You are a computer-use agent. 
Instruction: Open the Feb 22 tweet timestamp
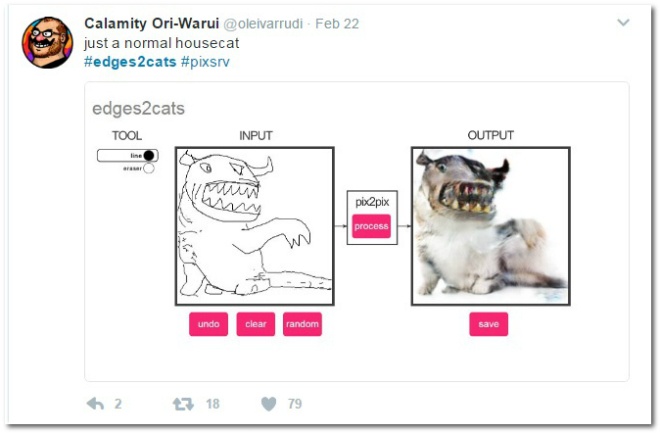337,24
